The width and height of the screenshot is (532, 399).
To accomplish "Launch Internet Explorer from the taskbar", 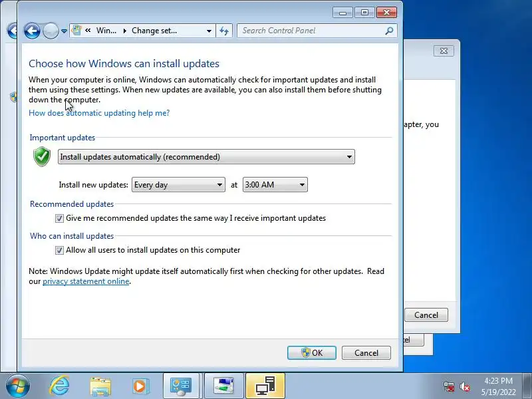I will 59,386.
